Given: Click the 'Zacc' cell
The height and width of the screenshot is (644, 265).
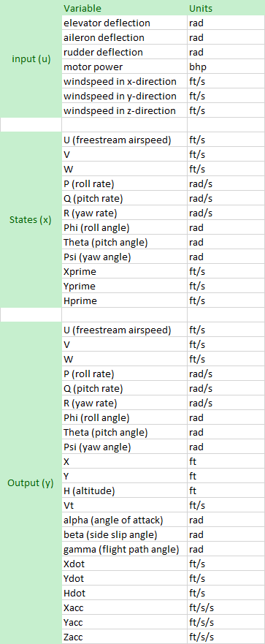Looking at the screenshot, I should click(124, 637).
